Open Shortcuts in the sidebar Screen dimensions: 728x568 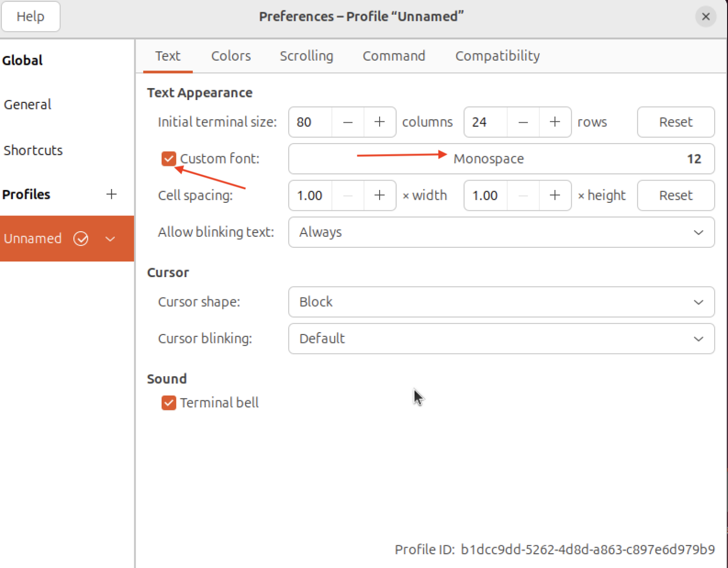pyautogui.click(x=33, y=150)
